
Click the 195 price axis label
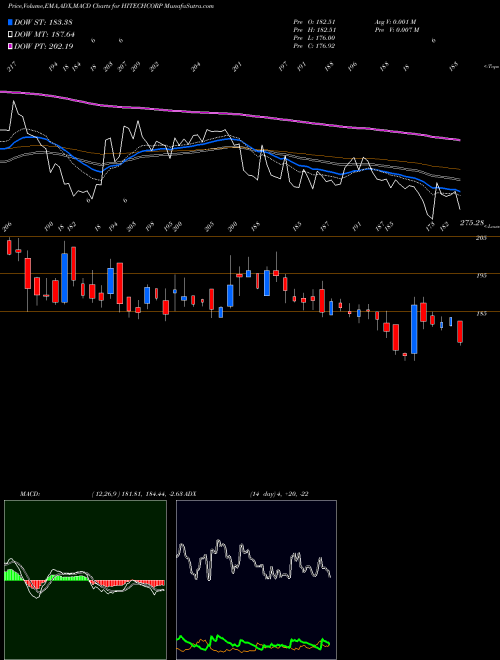click(x=481, y=275)
